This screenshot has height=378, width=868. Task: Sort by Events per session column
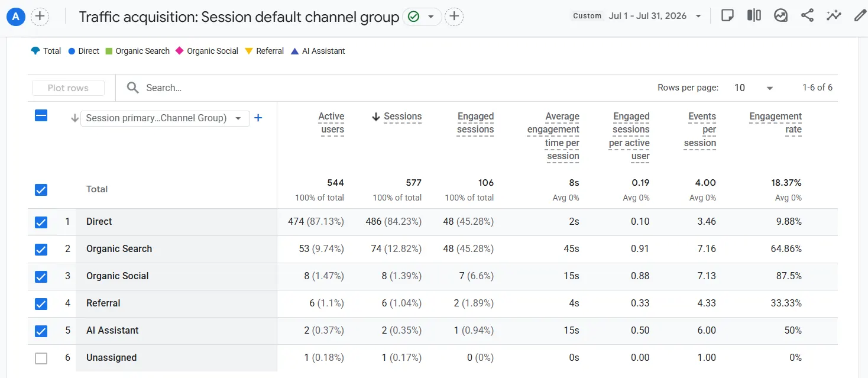700,130
